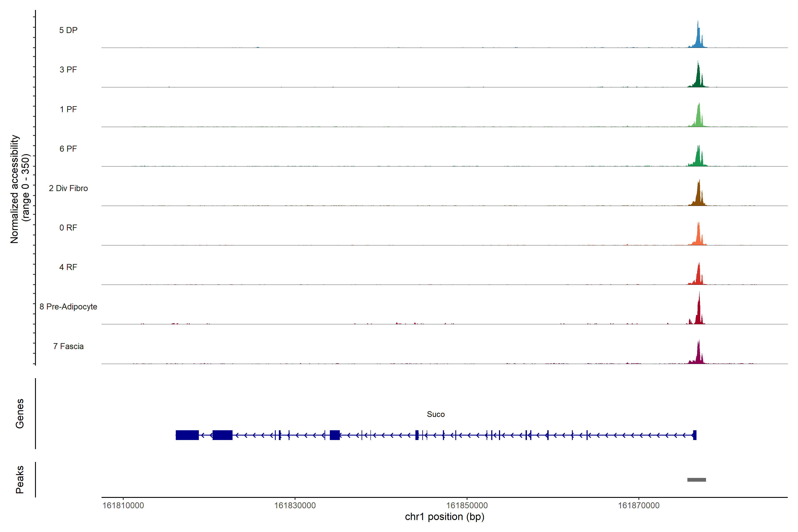Viewport: 798px width, 532px height.
Task: Click the chr1 position (bp) axis title
Action: pos(444,517)
